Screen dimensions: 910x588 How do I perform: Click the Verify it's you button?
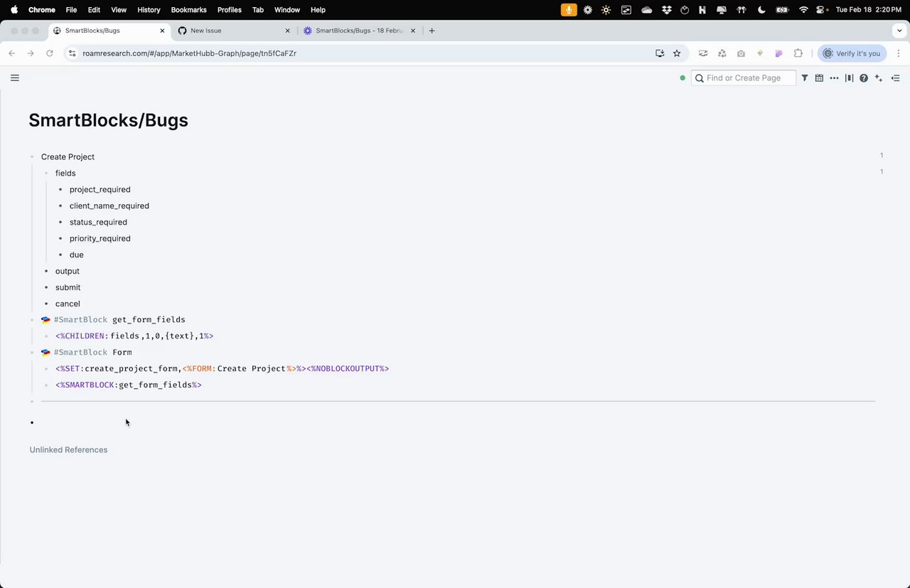[x=852, y=53]
